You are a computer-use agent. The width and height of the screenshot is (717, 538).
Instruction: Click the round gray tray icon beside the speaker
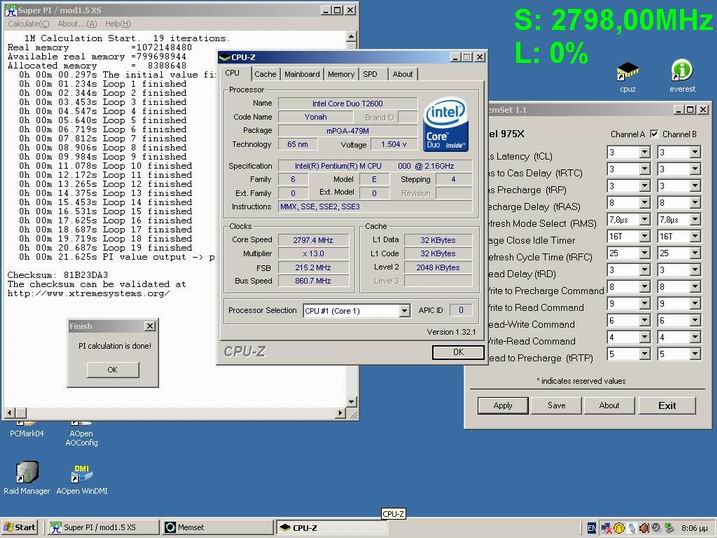pyautogui.click(x=656, y=528)
